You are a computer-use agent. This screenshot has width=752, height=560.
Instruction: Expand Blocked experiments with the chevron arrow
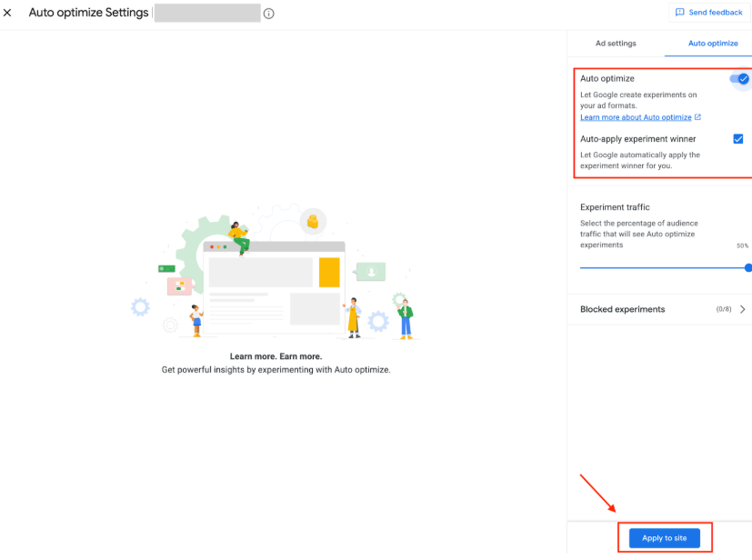pos(743,309)
